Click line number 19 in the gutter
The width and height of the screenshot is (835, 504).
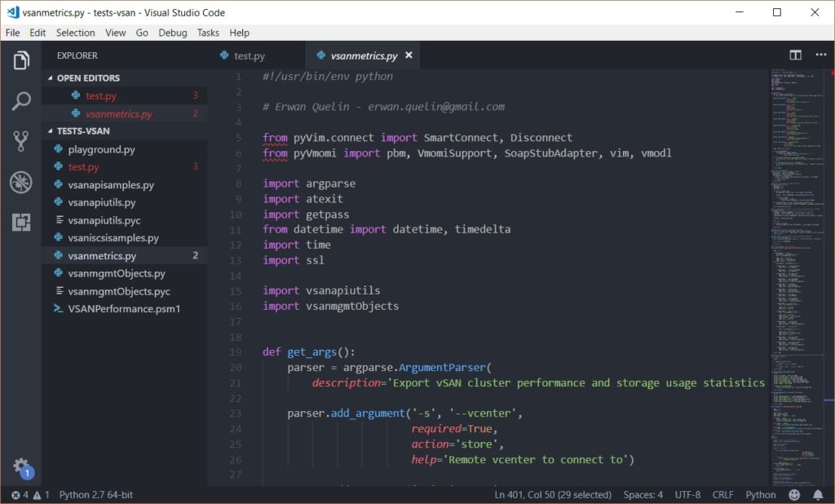[x=236, y=352]
